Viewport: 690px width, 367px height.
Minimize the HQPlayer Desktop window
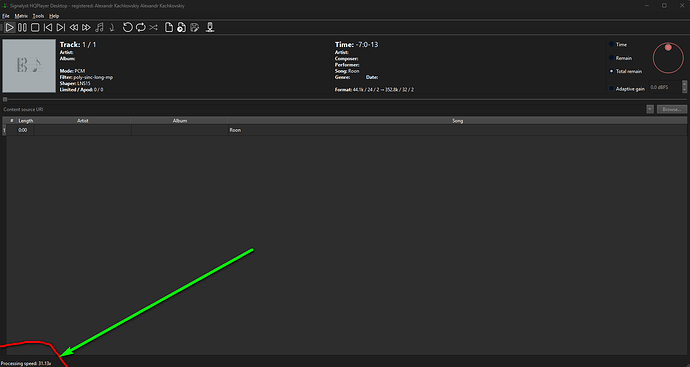647,6
